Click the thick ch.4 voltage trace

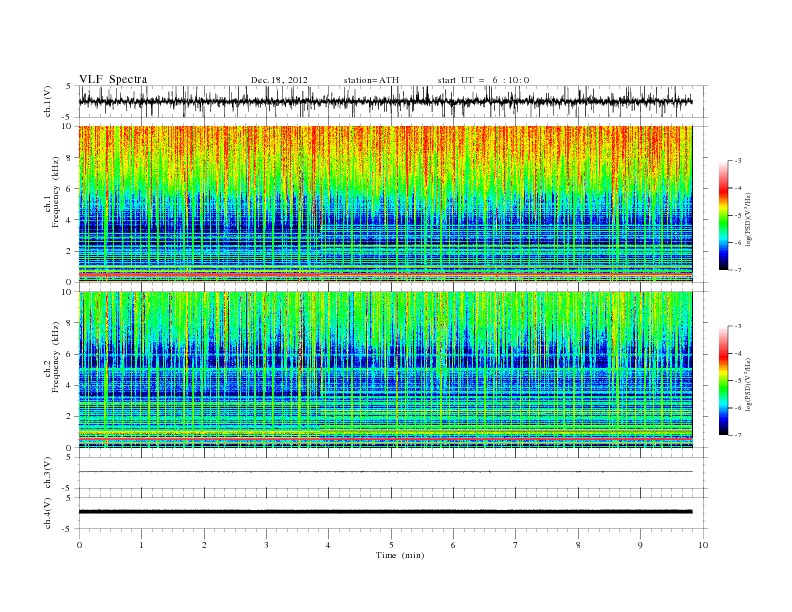pos(385,512)
